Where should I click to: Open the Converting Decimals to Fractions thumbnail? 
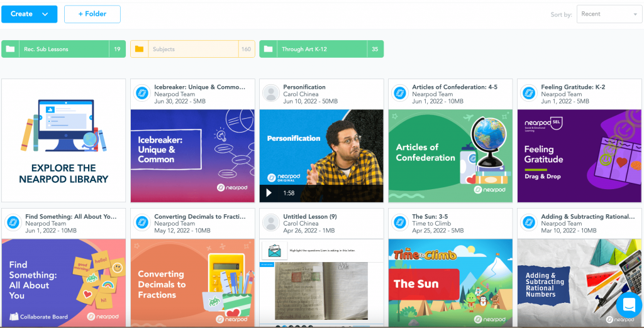click(192, 283)
